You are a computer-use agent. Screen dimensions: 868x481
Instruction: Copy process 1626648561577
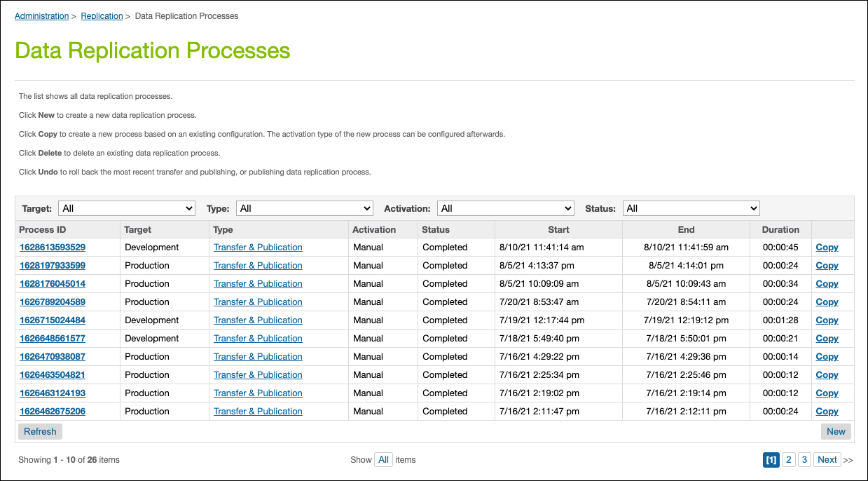(827, 339)
